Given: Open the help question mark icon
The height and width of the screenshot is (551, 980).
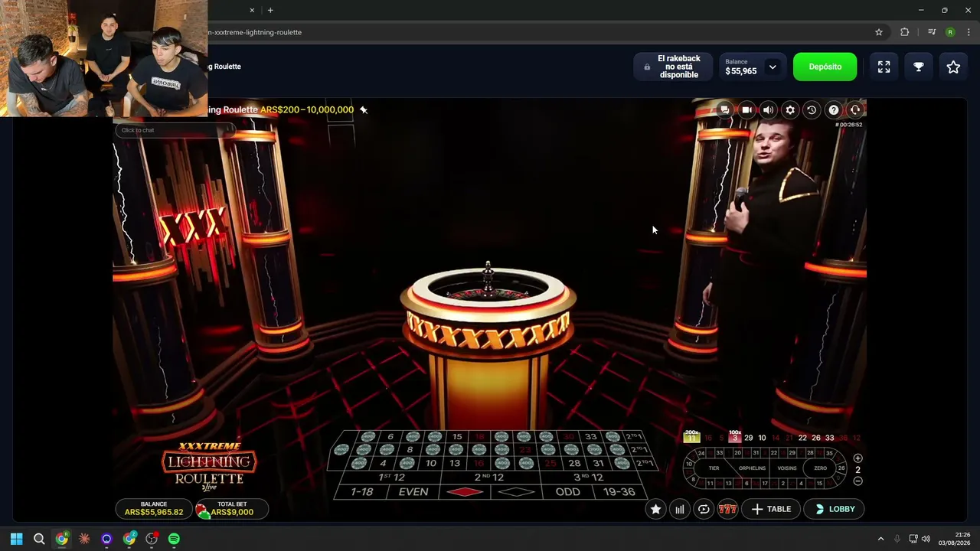Looking at the screenshot, I should (x=834, y=110).
